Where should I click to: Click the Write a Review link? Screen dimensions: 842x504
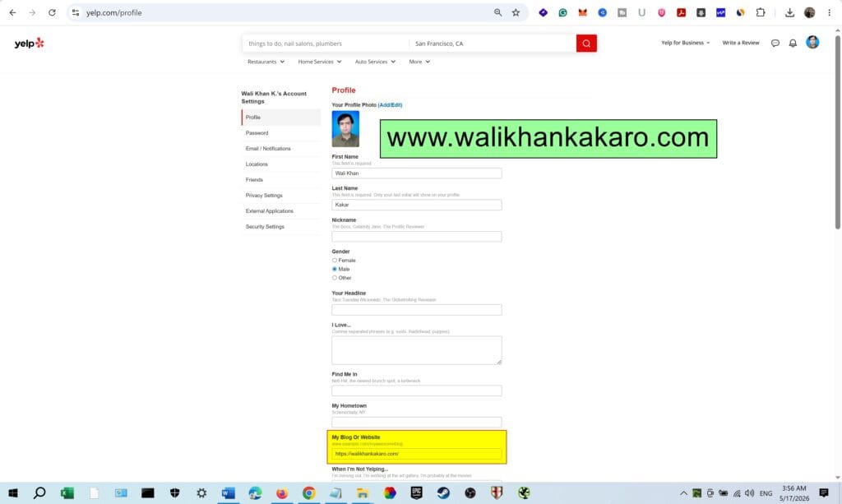[x=741, y=43]
